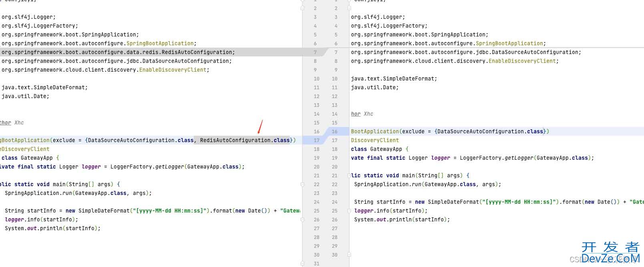Click DiscoveryClient annotation in left pane
This screenshot has height=267, width=644.
(25, 149)
